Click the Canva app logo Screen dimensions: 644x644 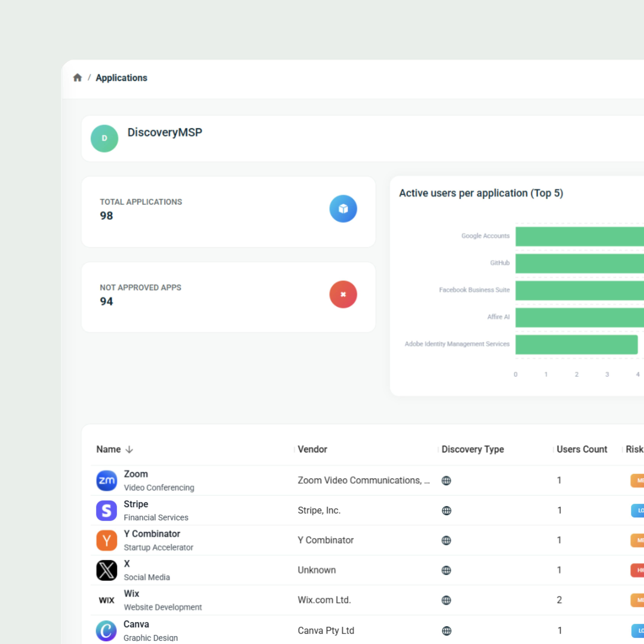[107, 630]
